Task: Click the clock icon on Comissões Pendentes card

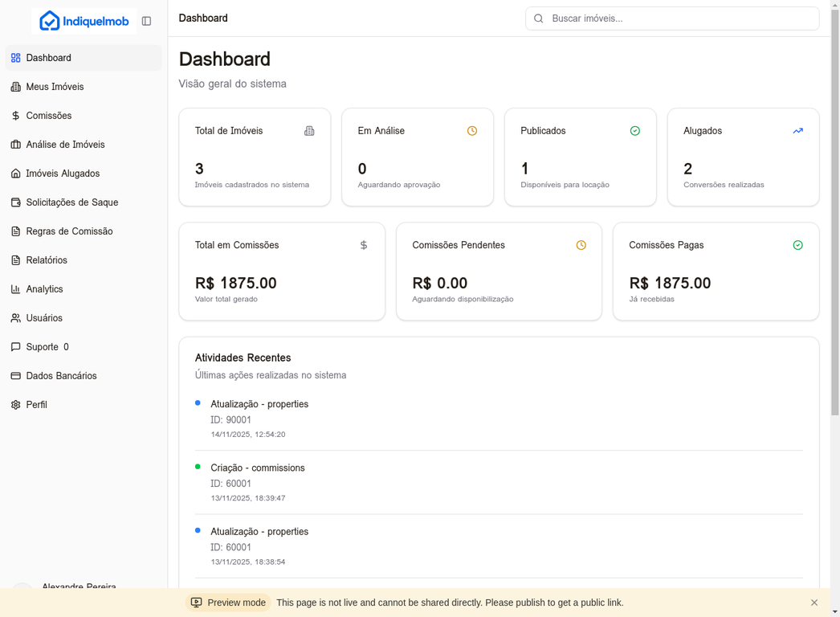Action: pos(580,244)
